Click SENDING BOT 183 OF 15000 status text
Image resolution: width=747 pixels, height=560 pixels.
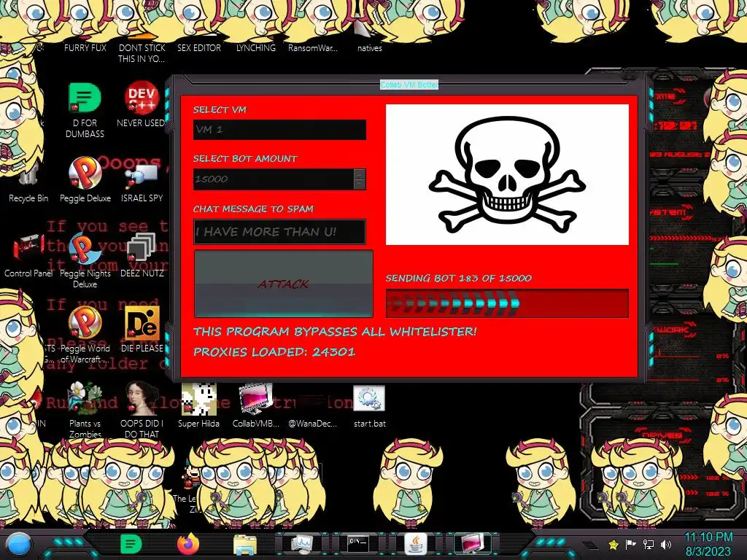[458, 278]
